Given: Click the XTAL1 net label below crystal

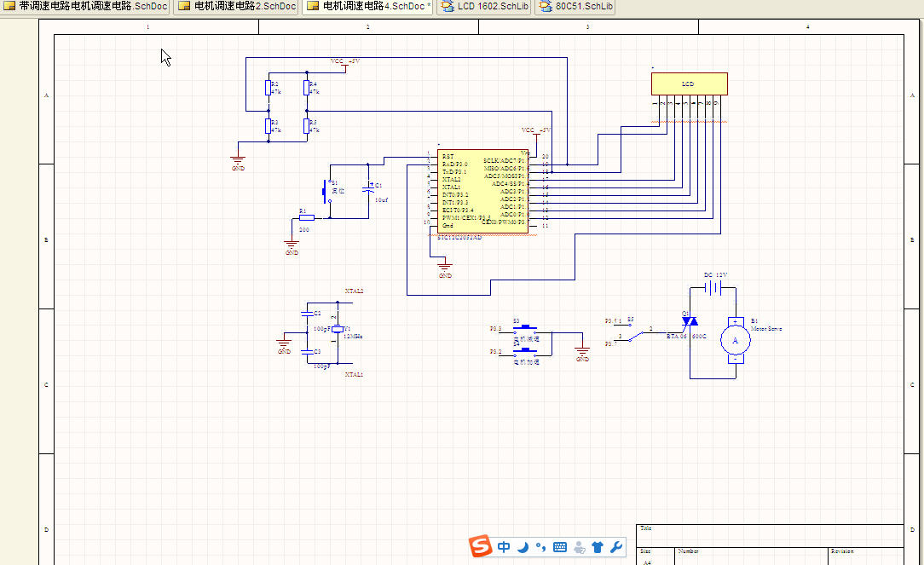Looking at the screenshot, I should 354,375.
